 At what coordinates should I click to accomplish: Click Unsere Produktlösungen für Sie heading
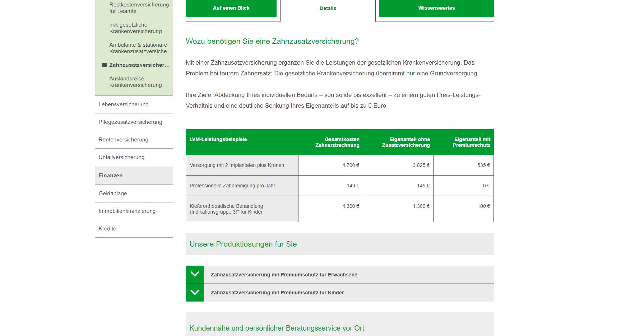click(243, 244)
